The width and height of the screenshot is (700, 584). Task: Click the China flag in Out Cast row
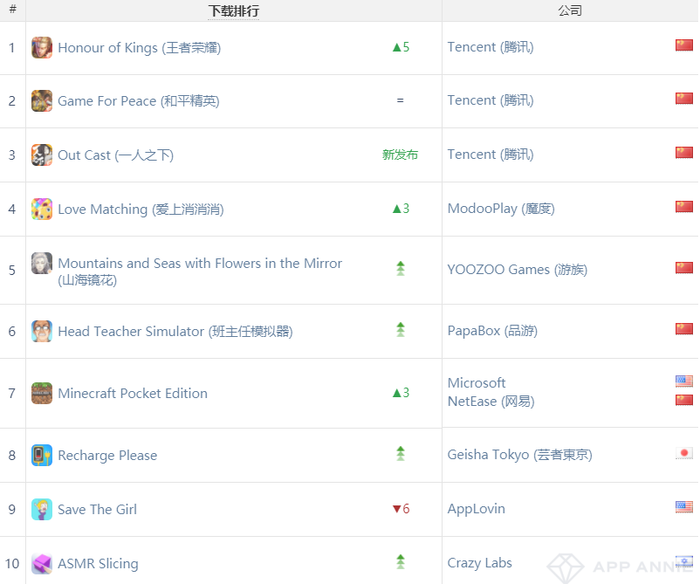684,152
